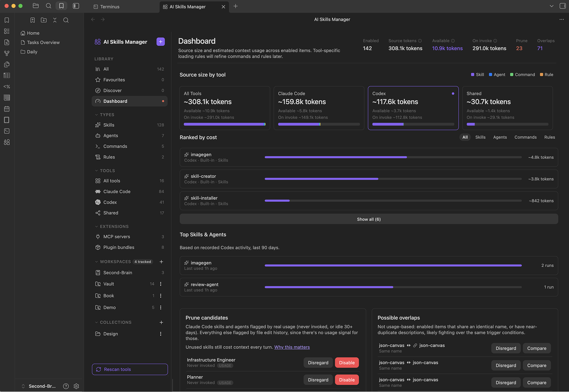The height and width of the screenshot is (392, 569).
Task: Filter ranked list by Agents
Action: point(500,137)
